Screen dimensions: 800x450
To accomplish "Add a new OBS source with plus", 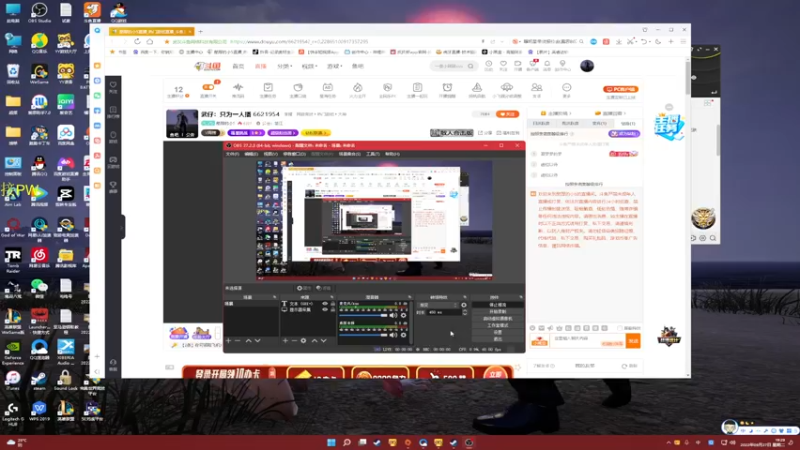I will [285, 340].
